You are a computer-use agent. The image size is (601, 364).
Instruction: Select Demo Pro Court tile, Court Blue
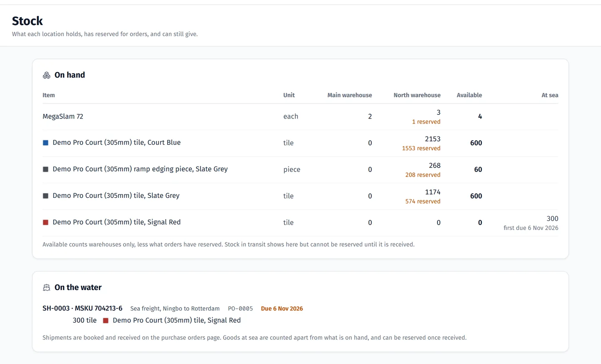(x=116, y=143)
